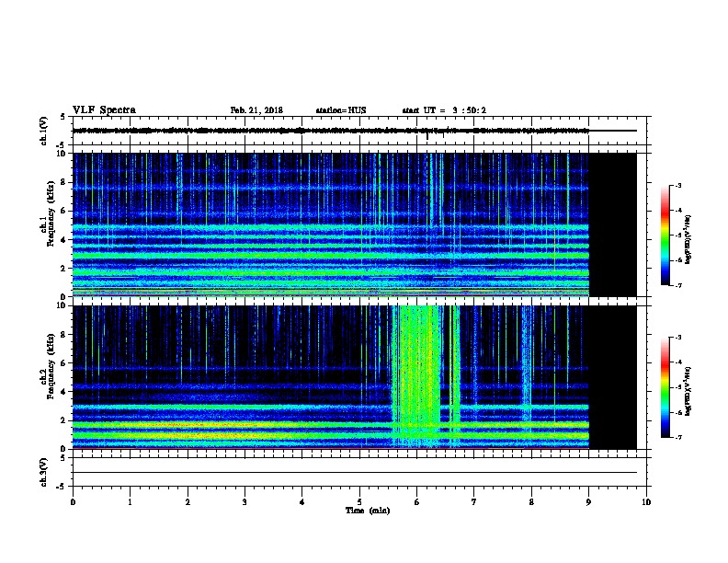Click the log(PSD) label beside ch.1 color bar

pyautogui.click(x=688, y=239)
